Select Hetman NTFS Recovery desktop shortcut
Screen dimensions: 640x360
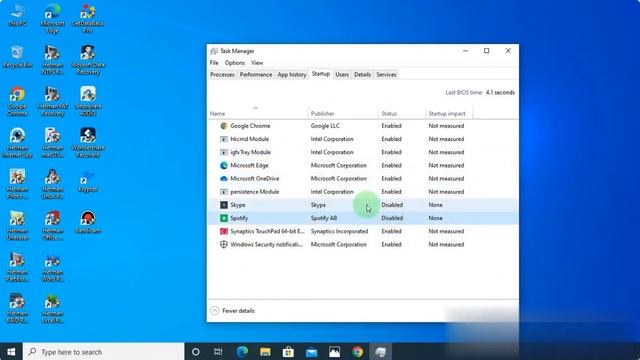click(x=52, y=60)
